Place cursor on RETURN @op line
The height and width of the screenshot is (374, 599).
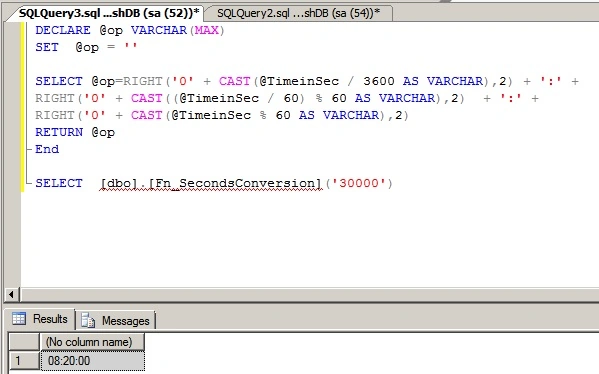pos(75,132)
